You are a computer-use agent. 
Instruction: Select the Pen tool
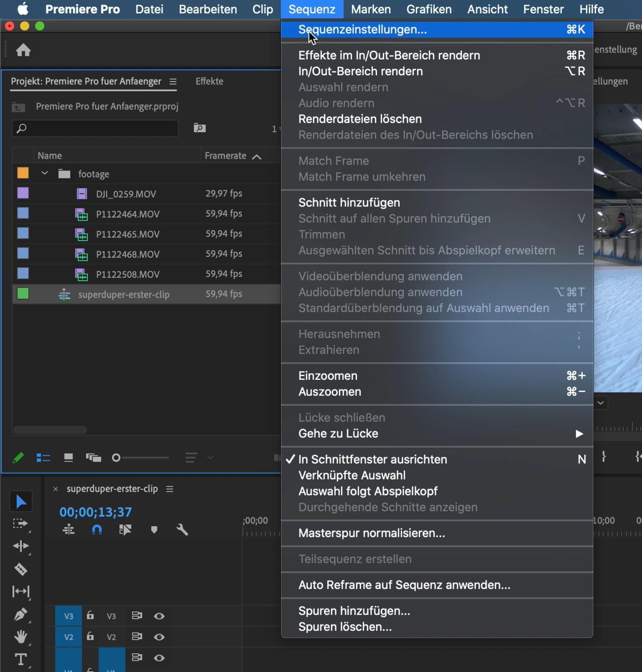20,614
